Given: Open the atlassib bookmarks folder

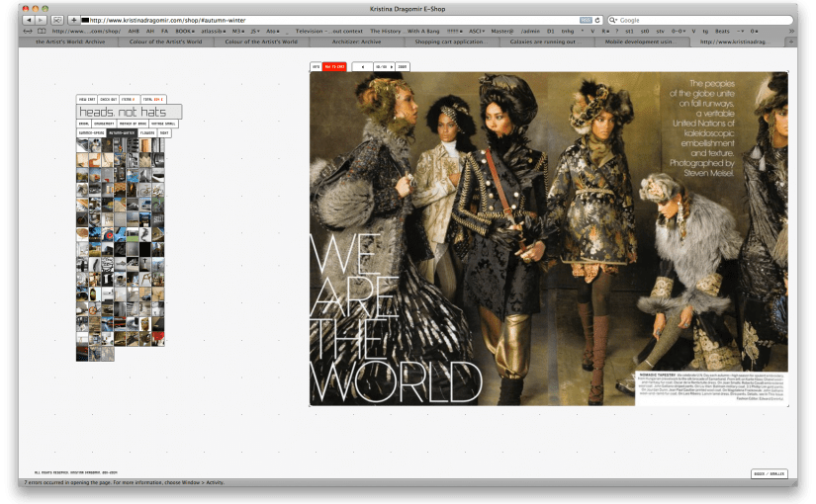Looking at the screenshot, I should pyautogui.click(x=214, y=32).
